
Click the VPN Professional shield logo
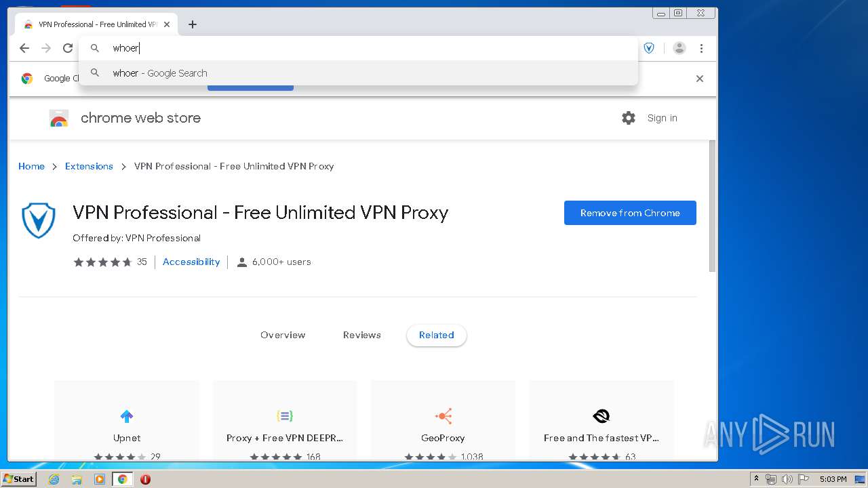coord(39,220)
